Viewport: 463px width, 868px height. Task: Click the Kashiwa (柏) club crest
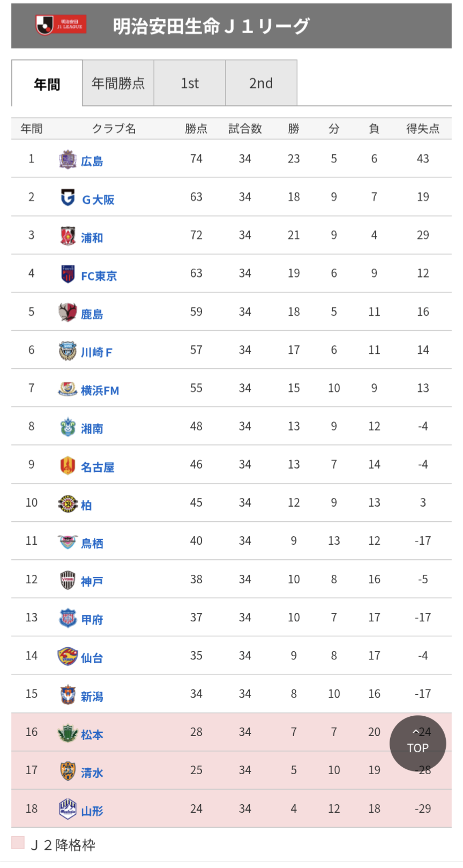(x=68, y=503)
